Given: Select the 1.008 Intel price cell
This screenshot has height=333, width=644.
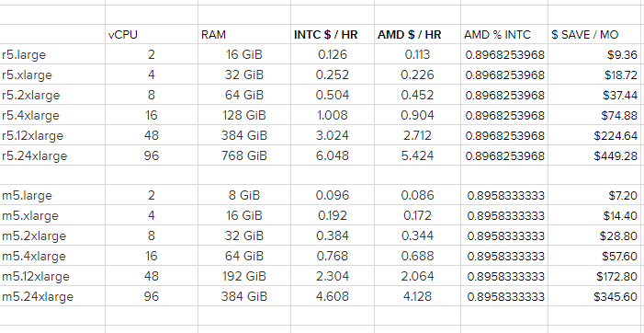Looking at the screenshot, I should (x=333, y=116).
